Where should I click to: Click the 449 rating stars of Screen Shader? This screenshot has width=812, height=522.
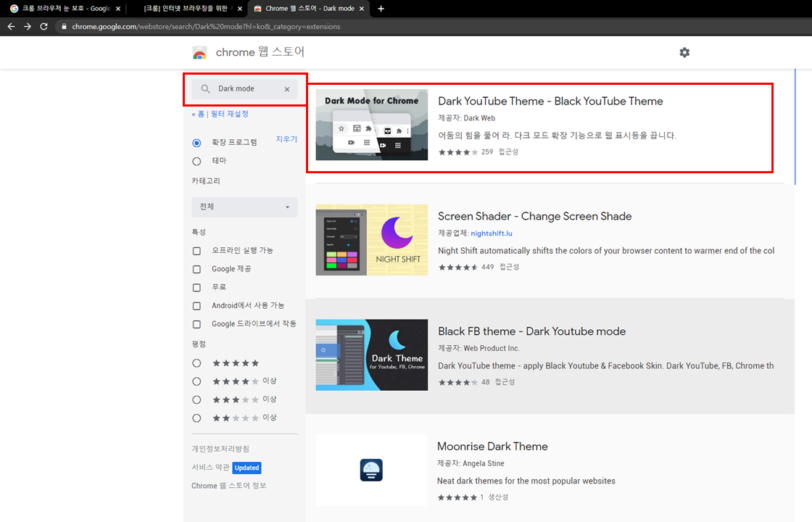458,268
